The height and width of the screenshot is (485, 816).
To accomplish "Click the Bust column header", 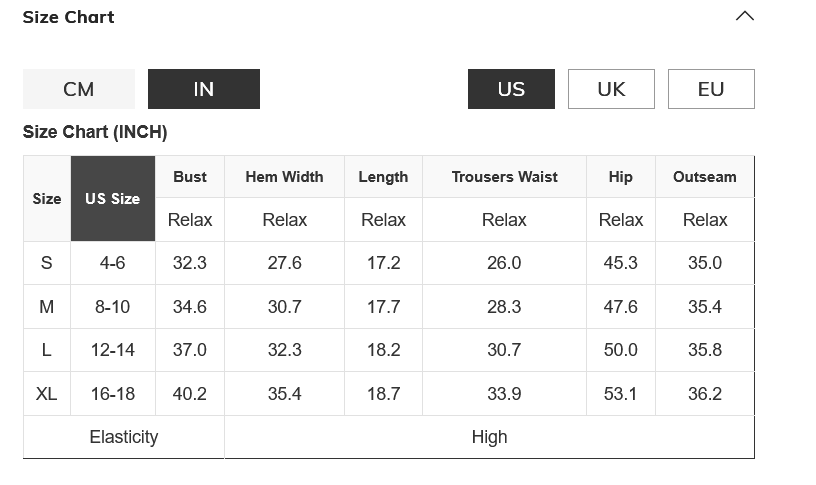I will click(x=190, y=177).
